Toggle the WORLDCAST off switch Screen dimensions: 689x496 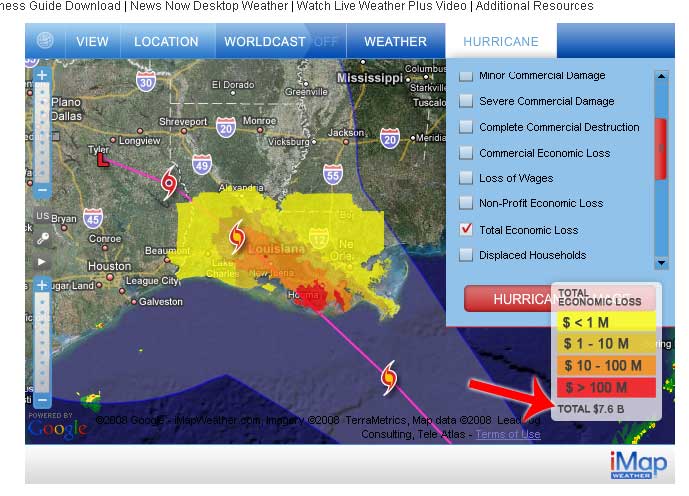point(325,42)
